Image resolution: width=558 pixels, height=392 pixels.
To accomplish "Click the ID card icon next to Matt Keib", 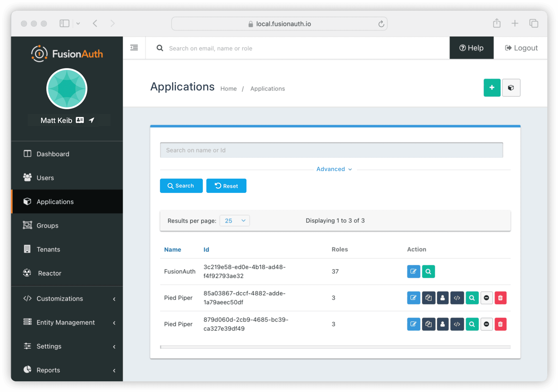I will pyautogui.click(x=80, y=120).
